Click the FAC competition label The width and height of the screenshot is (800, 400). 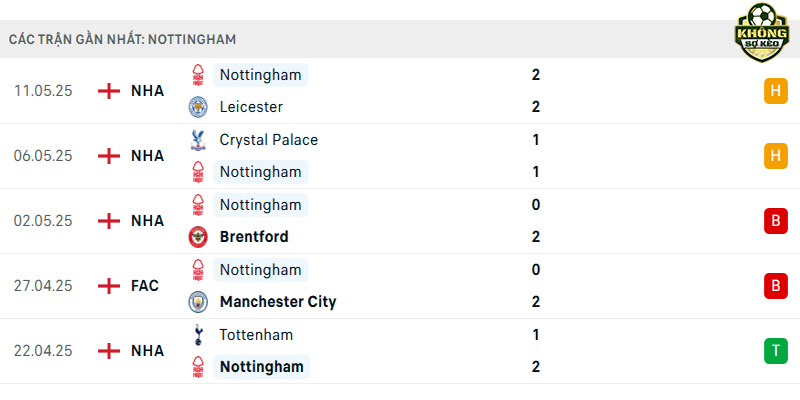(x=145, y=286)
